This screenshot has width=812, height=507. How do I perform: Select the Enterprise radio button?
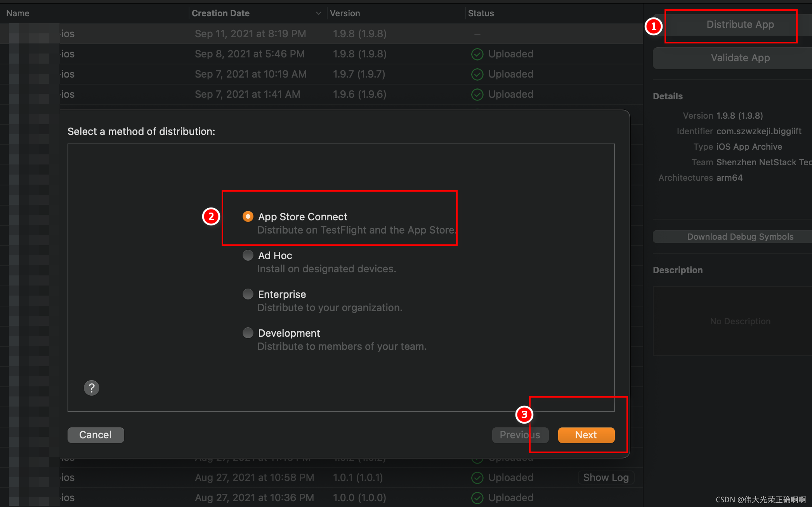tap(248, 294)
